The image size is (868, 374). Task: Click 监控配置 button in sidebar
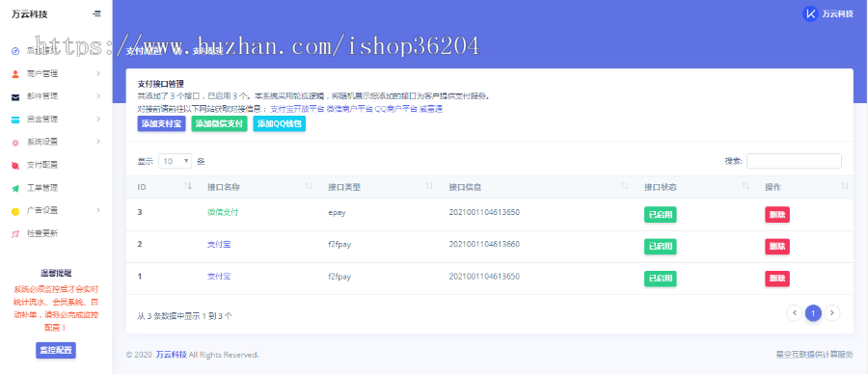coord(56,350)
